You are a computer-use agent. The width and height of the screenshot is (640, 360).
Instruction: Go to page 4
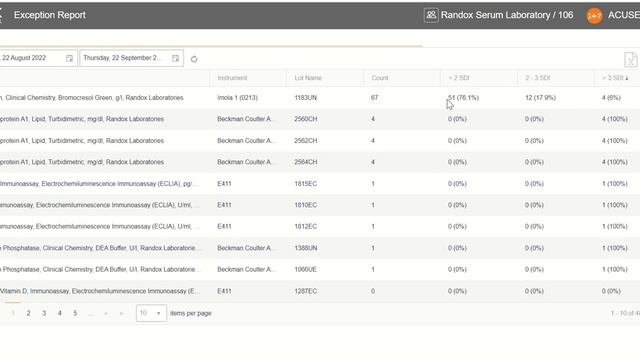[60, 313]
